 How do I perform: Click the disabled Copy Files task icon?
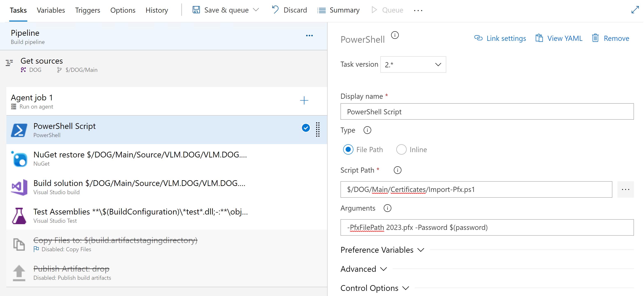[x=19, y=244]
